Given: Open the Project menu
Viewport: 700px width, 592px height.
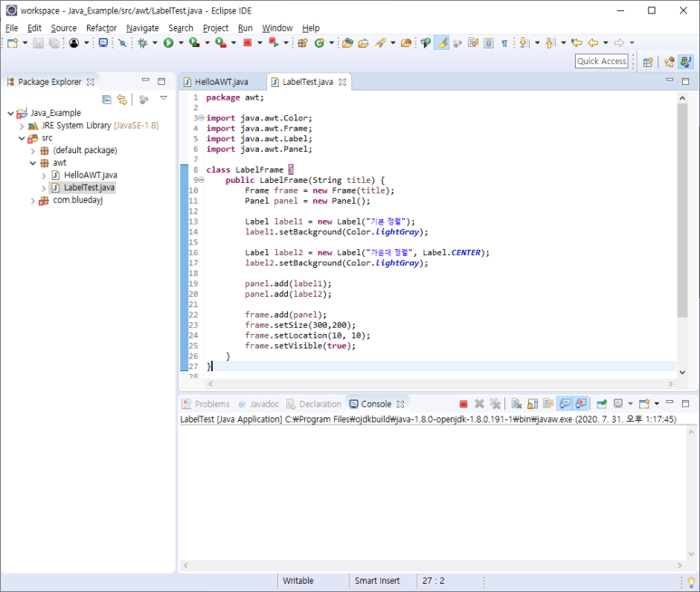Looking at the screenshot, I should (x=216, y=28).
